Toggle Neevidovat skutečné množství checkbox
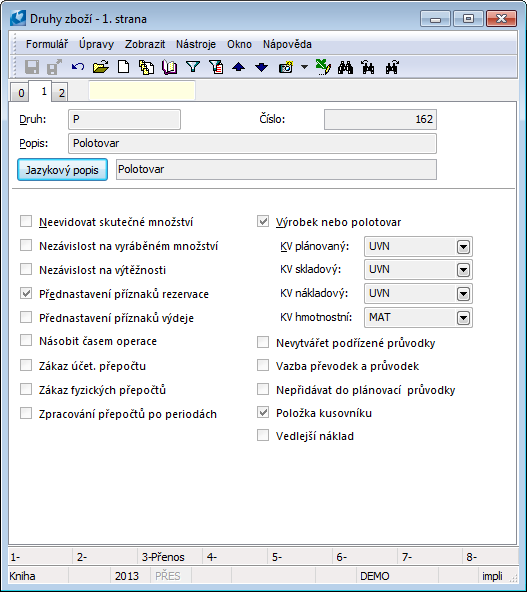 click(26, 221)
